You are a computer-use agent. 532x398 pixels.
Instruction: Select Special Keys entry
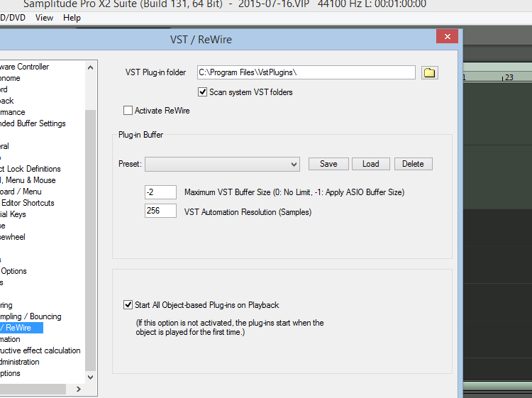click(x=13, y=214)
